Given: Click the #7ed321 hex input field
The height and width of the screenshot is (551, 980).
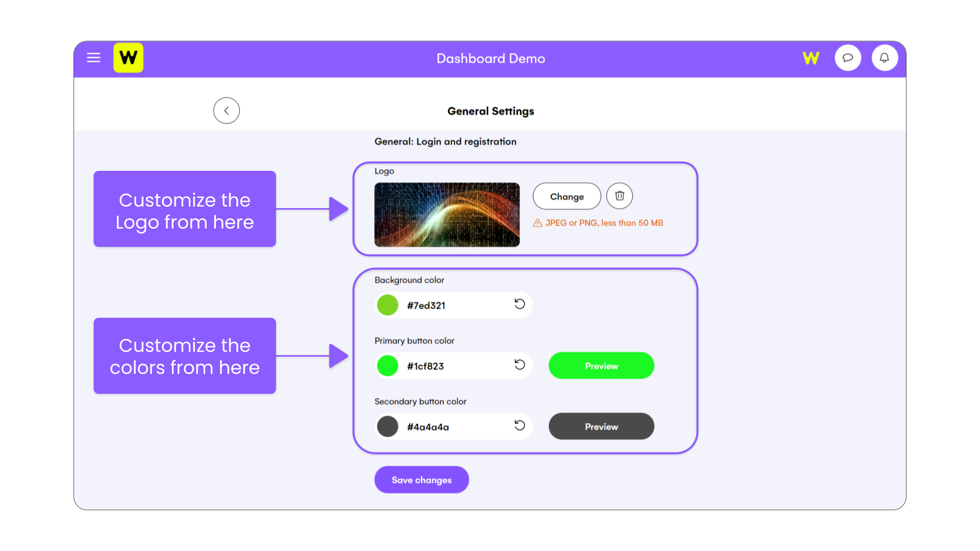Looking at the screenshot, I should [454, 305].
